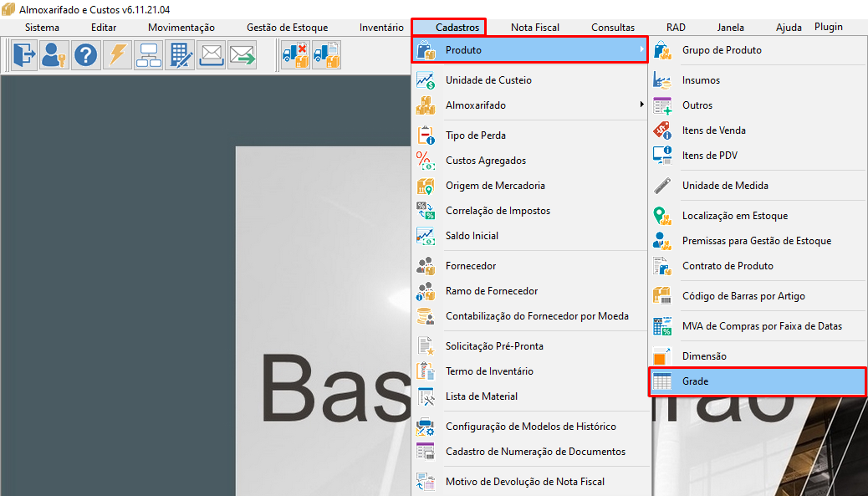This screenshot has height=496, width=868.
Task: Choose Cadastro de Numeração de Documentos
Action: click(530, 452)
